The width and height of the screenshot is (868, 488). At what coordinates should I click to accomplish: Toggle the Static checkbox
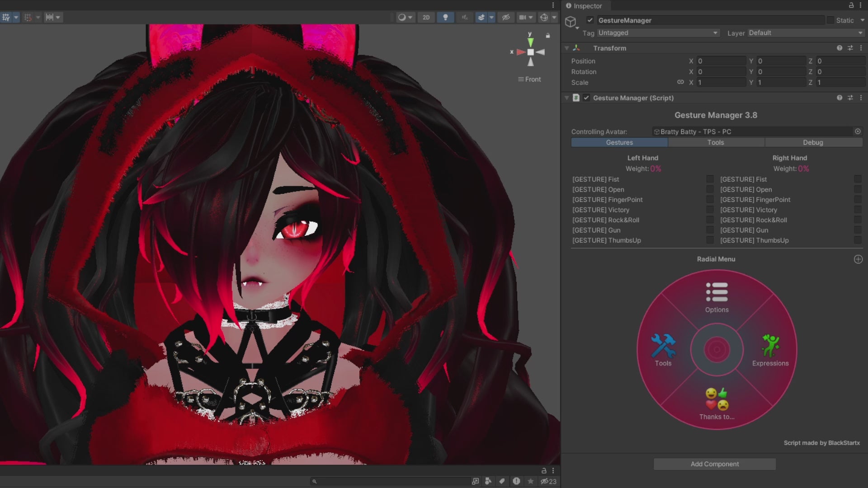830,20
